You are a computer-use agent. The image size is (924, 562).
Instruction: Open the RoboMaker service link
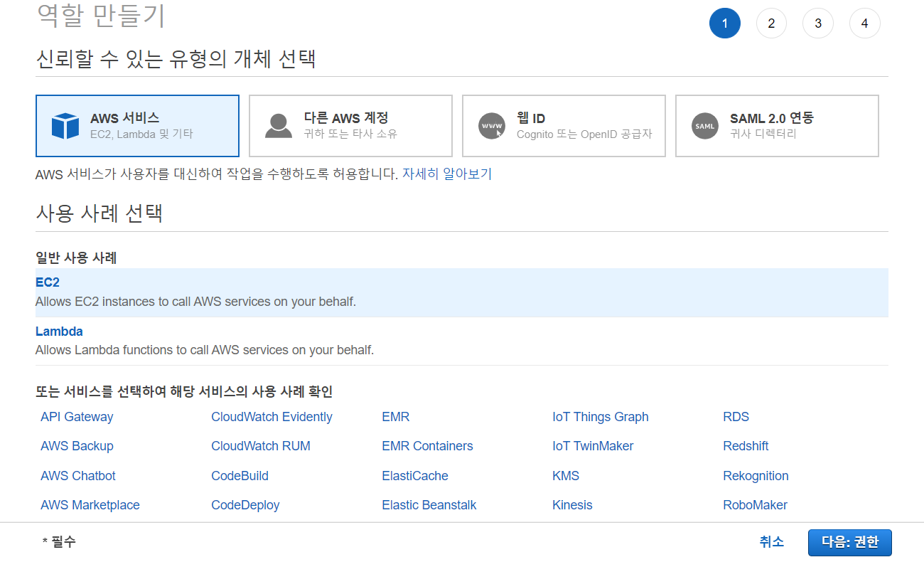click(755, 505)
